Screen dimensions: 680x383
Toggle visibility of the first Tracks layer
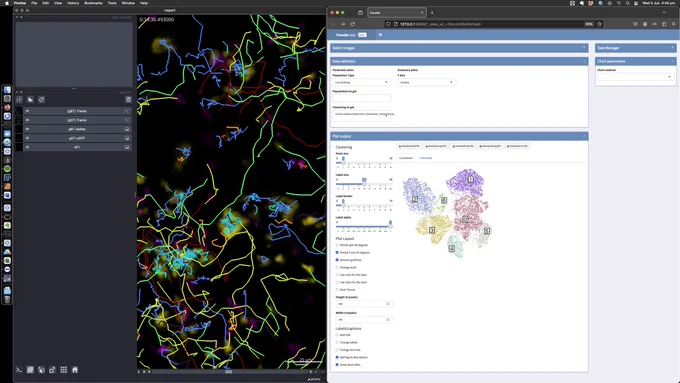[27, 111]
